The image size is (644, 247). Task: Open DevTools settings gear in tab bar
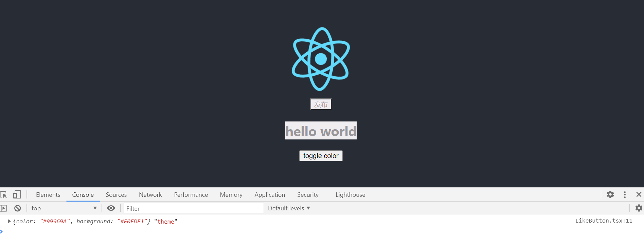point(610,194)
